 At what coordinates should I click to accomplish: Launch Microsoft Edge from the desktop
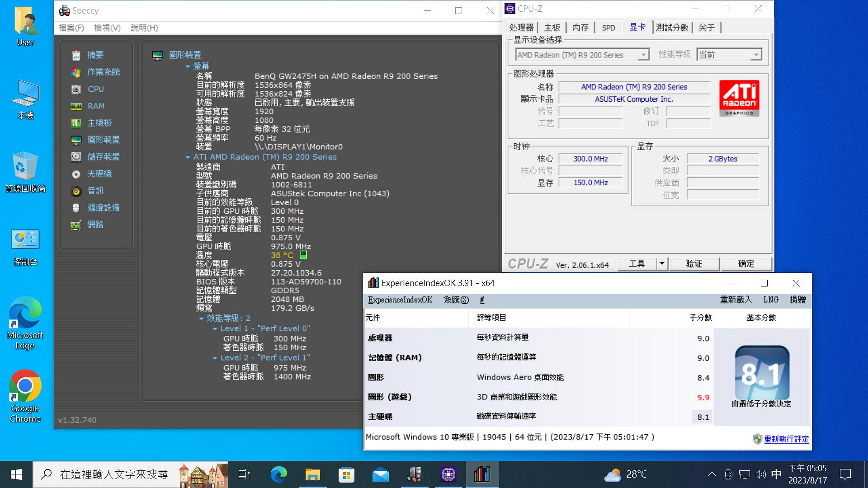25,323
